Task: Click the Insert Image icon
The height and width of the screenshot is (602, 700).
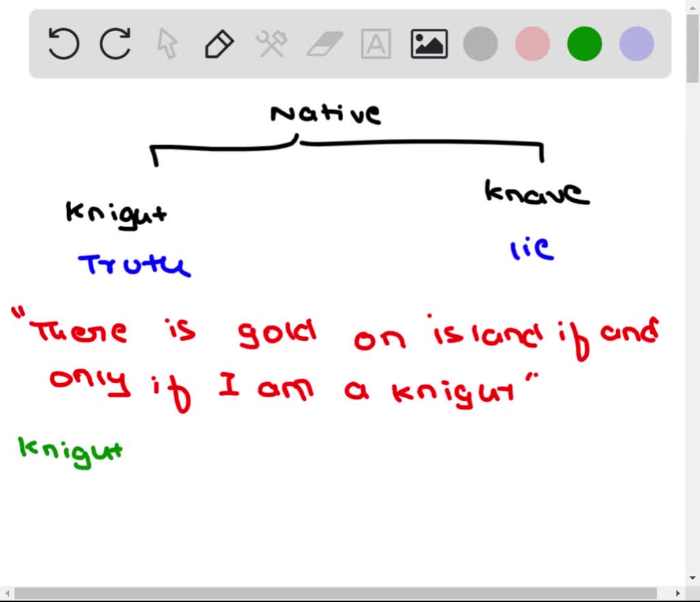Action: point(428,43)
